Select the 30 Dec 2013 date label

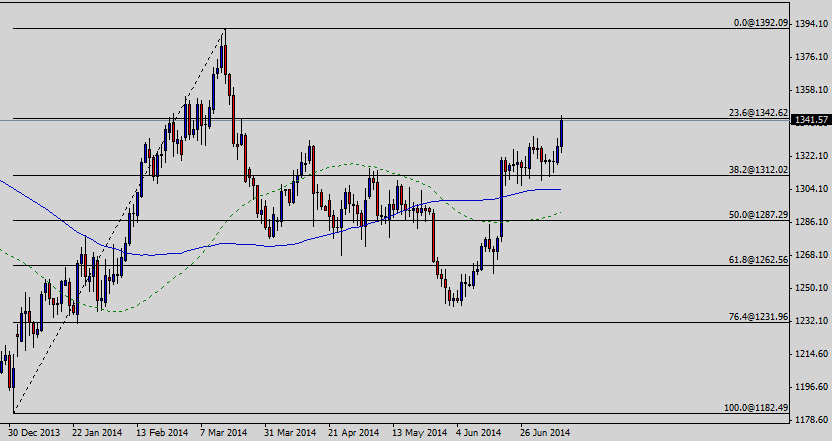tap(33, 433)
